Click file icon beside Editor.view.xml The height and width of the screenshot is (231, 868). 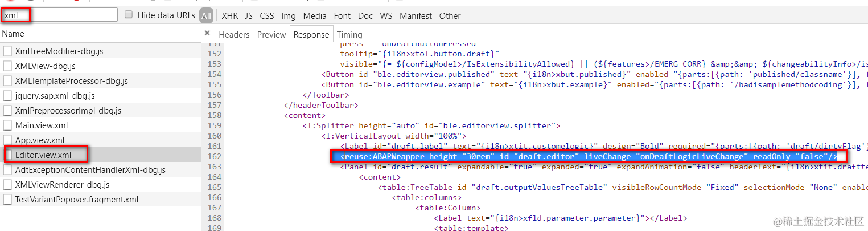7,155
